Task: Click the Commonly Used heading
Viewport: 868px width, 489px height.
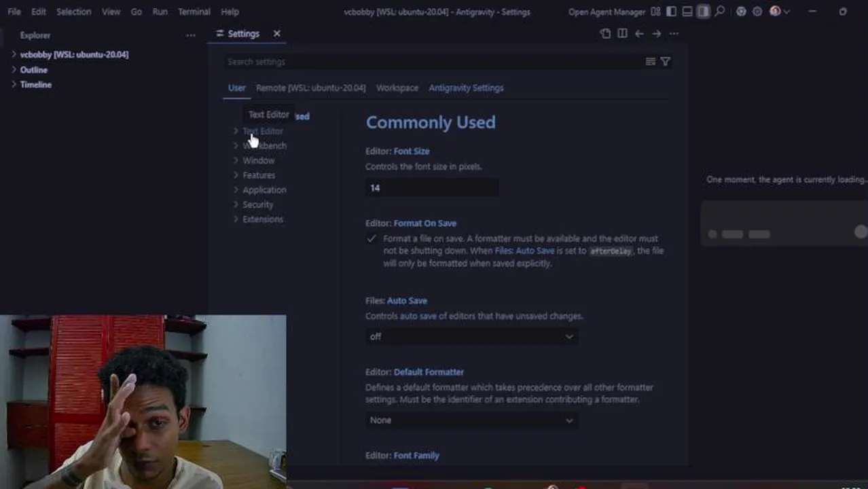Action: 431,122
